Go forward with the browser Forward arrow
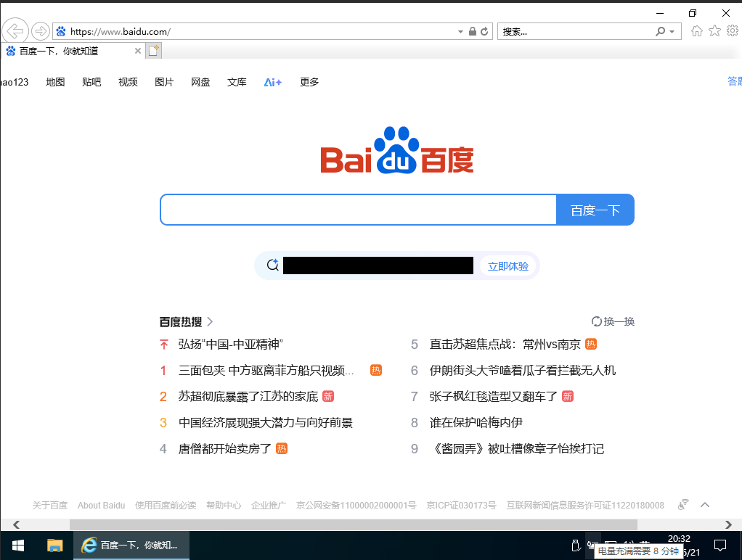This screenshot has height=560, width=742. point(41,31)
